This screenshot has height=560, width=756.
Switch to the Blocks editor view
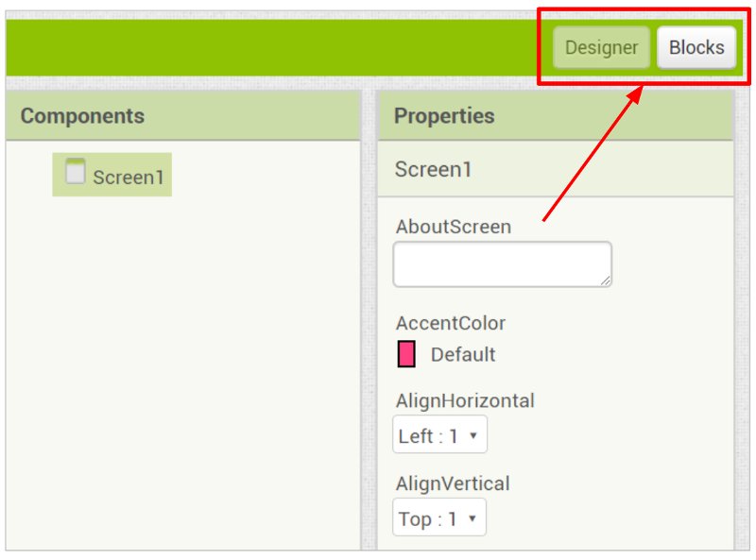pos(696,48)
